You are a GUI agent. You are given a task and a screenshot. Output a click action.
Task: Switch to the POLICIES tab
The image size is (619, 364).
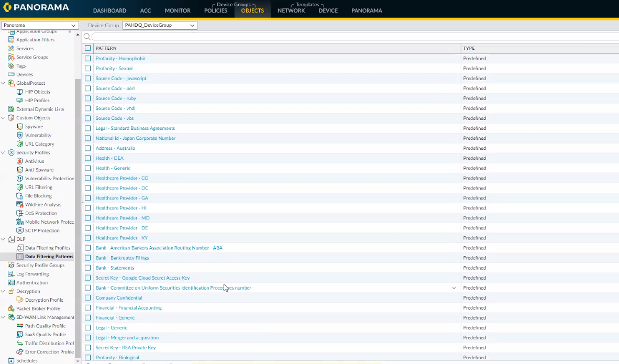[x=215, y=10]
